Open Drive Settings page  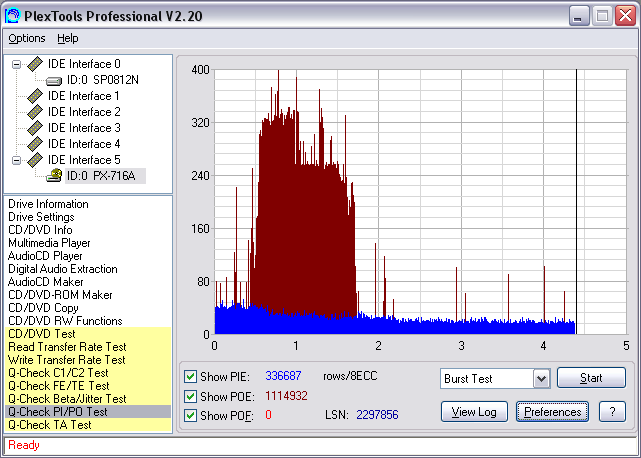coord(41,217)
